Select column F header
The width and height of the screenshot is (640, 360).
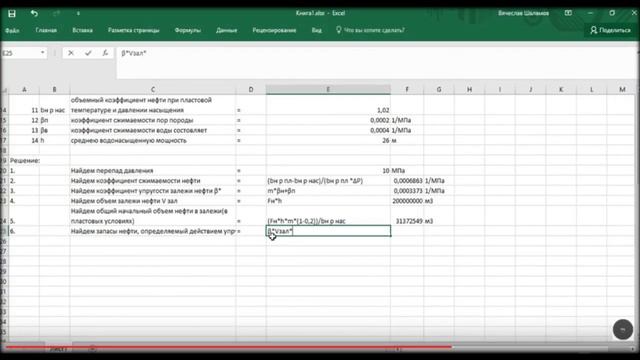[407, 89]
